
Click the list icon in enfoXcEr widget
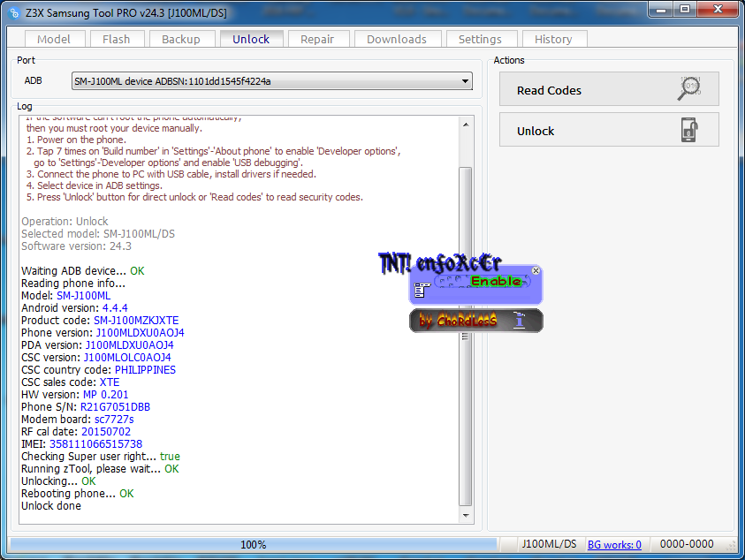coord(422,290)
